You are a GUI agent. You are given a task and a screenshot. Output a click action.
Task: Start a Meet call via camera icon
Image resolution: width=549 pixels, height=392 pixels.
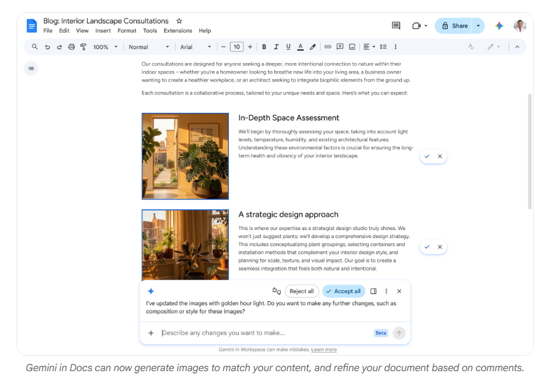(417, 26)
